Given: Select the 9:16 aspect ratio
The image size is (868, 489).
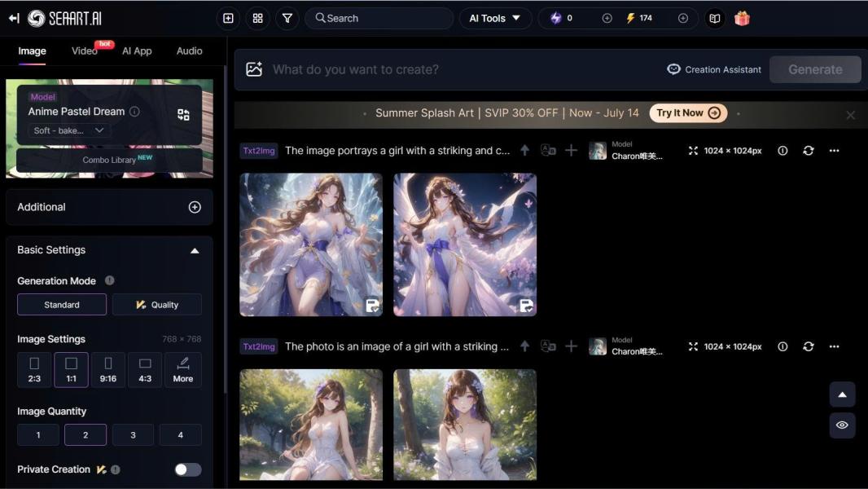Looking at the screenshot, I should (108, 369).
